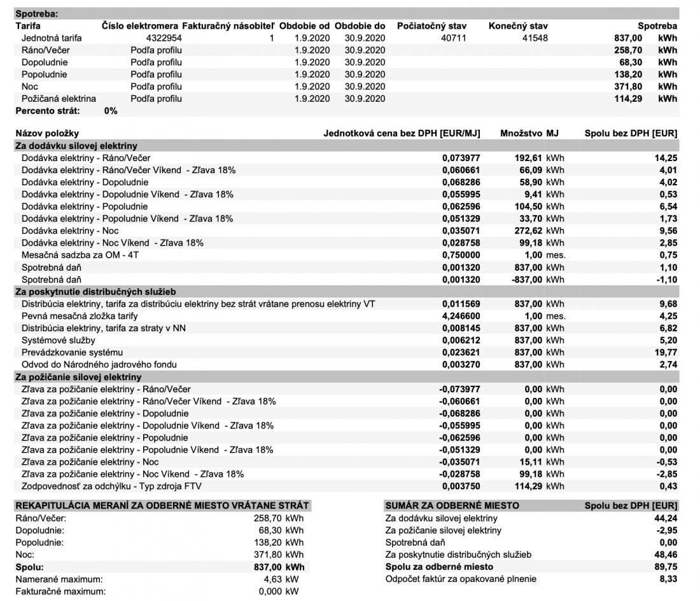The height and width of the screenshot is (601, 700).
Task: Select electric meter number 4322954
Action: click(x=146, y=38)
